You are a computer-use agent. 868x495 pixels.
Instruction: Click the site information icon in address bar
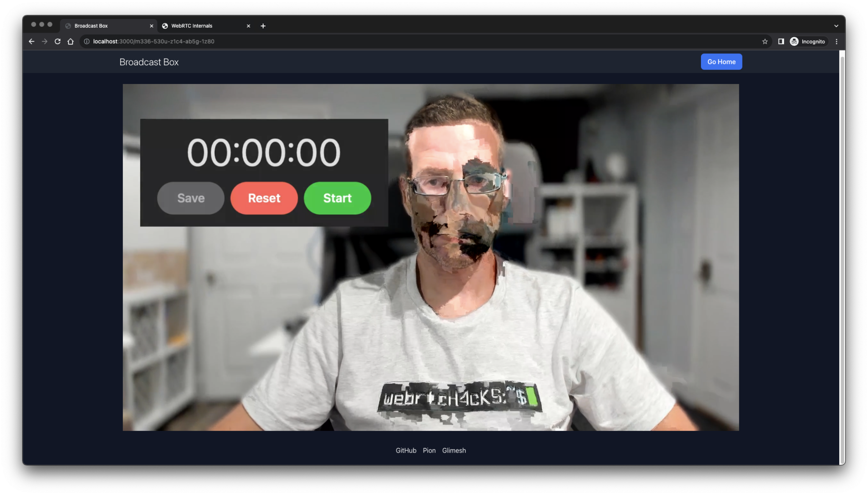point(86,41)
